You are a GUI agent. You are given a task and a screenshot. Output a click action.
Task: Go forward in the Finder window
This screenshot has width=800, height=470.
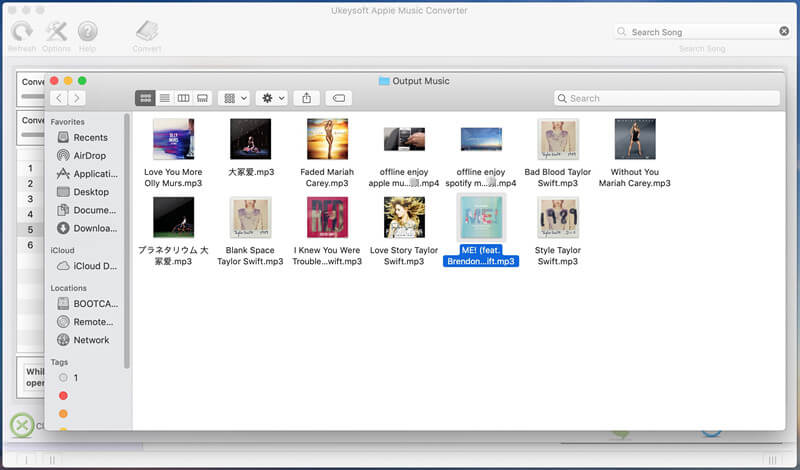pos(77,98)
